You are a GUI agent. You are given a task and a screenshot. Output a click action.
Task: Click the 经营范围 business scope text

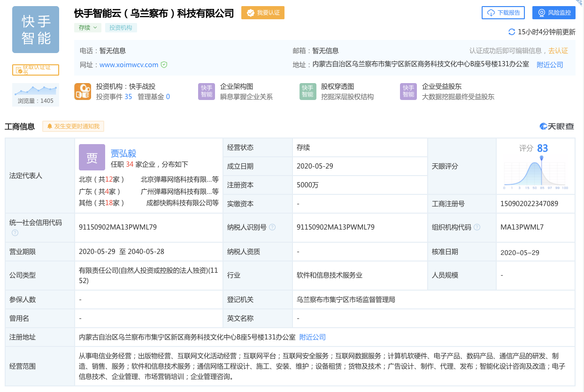(322, 366)
